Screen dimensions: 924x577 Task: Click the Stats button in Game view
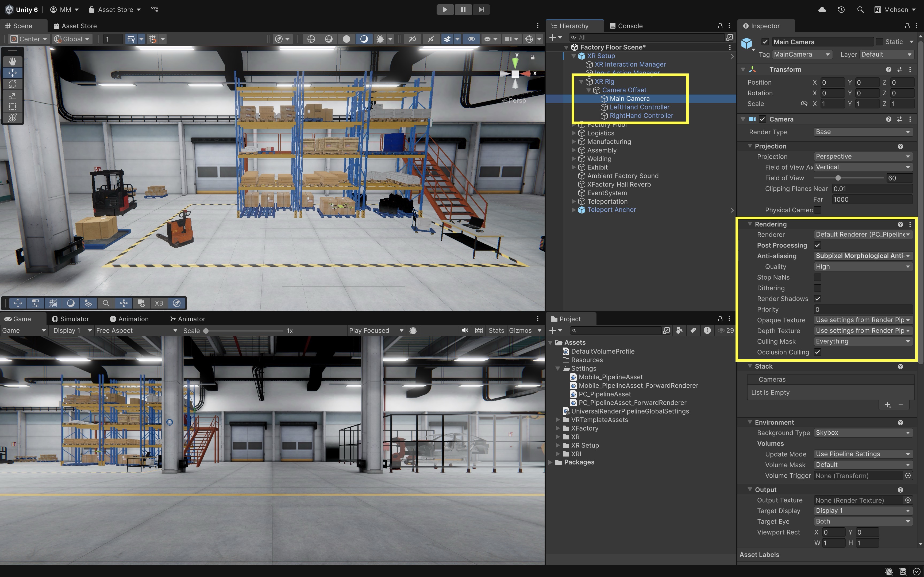496,330
